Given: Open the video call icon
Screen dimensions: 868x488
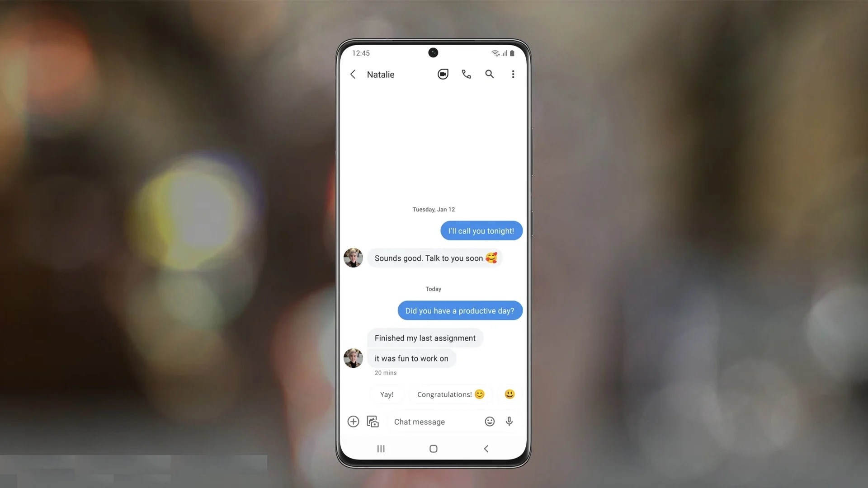Looking at the screenshot, I should tap(443, 74).
